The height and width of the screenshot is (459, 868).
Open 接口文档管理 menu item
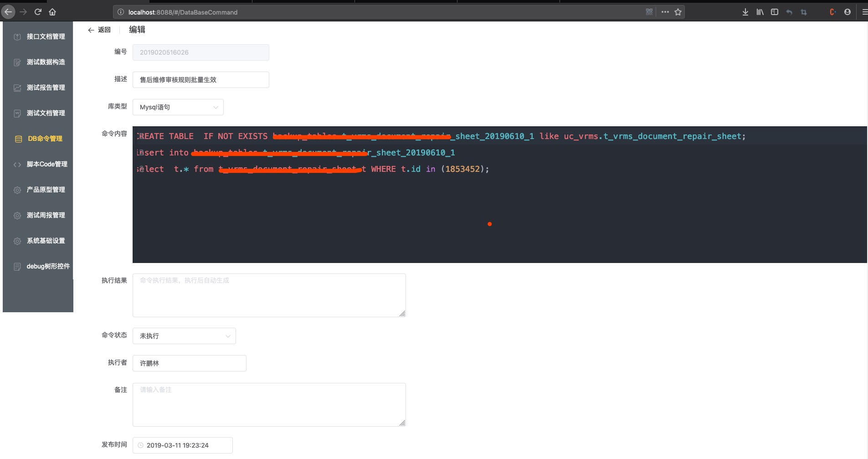pyautogui.click(x=38, y=36)
